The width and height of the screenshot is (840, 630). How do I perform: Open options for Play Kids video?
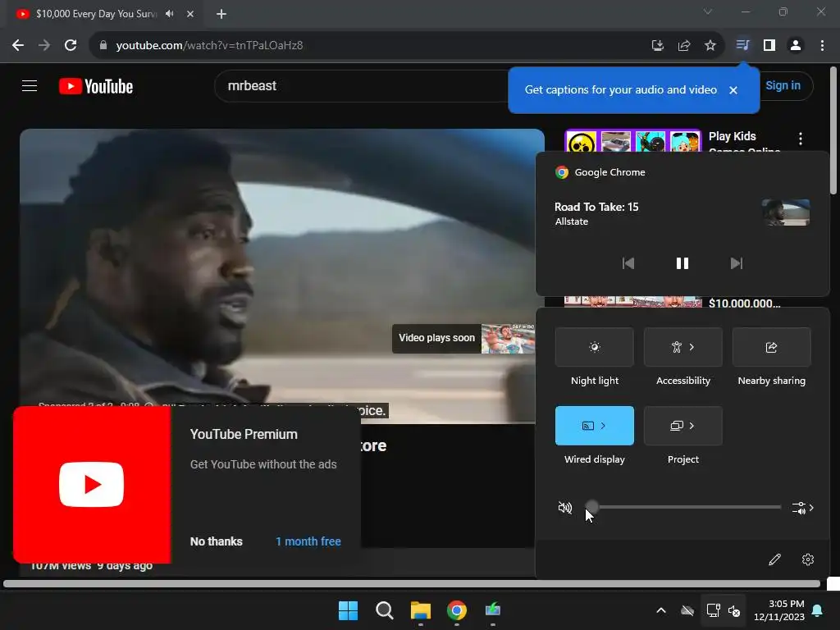[x=801, y=139]
